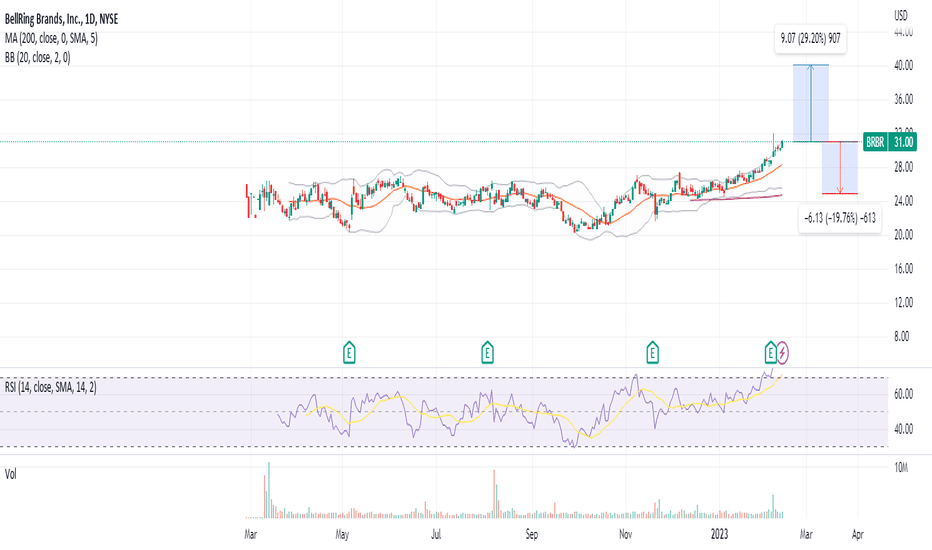Click the 9.07 (29.20%) 907 profit label
The height and width of the screenshot is (550, 932).
point(811,39)
